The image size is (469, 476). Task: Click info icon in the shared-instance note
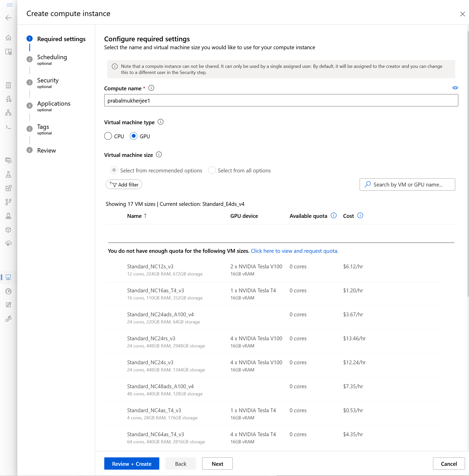click(115, 66)
